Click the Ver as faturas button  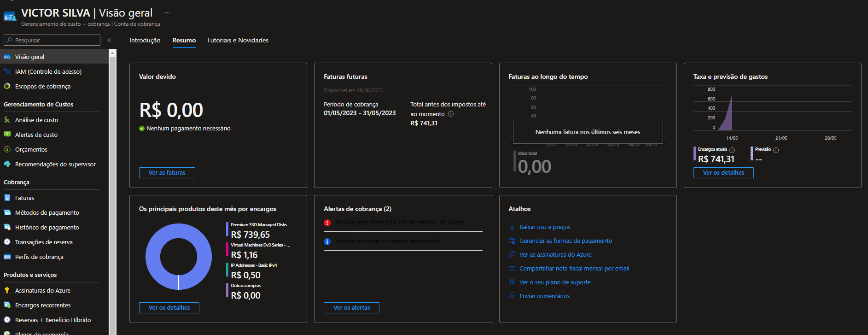click(x=167, y=173)
